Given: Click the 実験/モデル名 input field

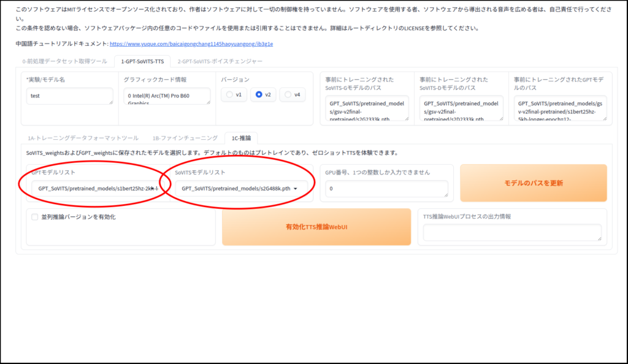Looking at the screenshot, I should click(x=69, y=96).
